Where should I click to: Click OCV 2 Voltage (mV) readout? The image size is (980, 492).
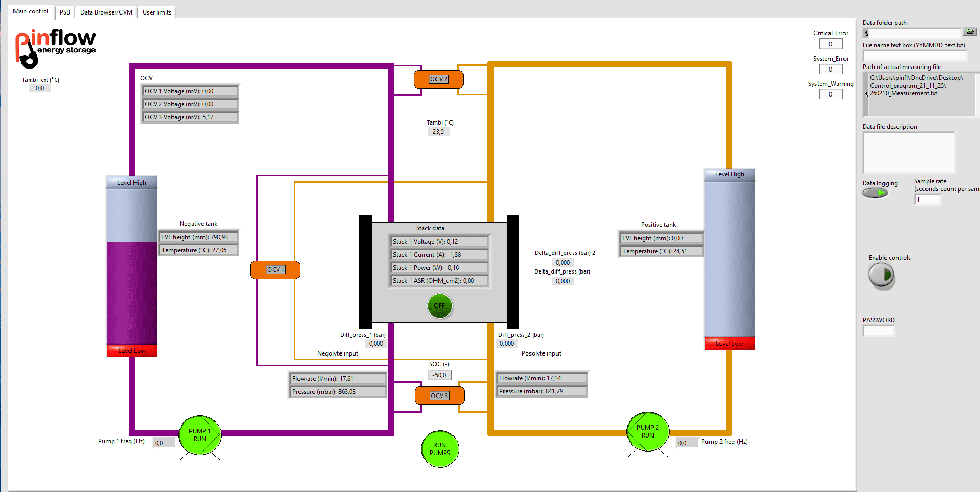pyautogui.click(x=190, y=104)
